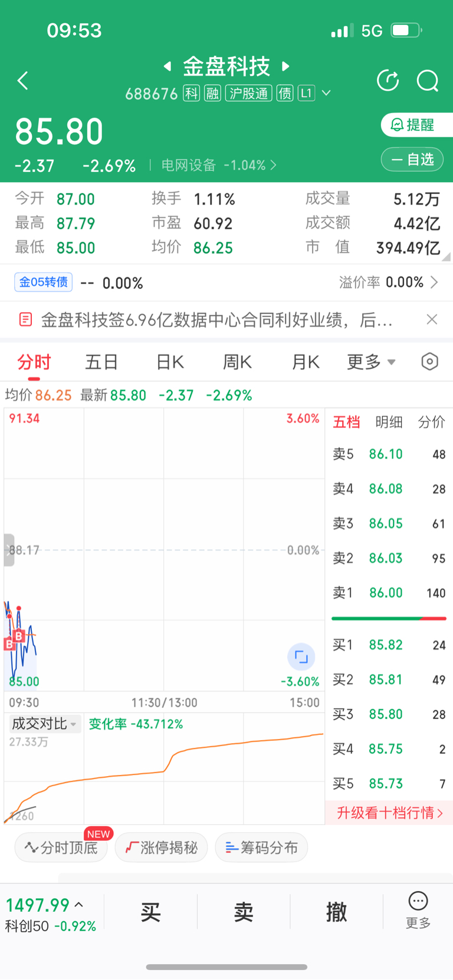Dismiss the news banner
453x980 pixels.
(432, 319)
